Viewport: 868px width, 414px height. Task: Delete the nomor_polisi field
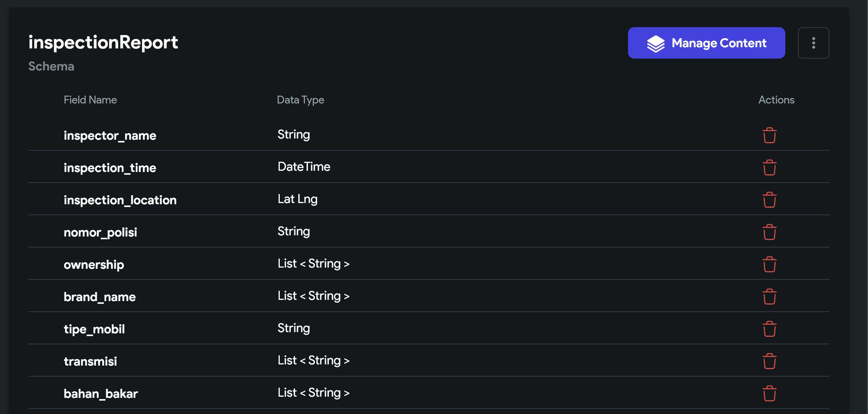(769, 232)
